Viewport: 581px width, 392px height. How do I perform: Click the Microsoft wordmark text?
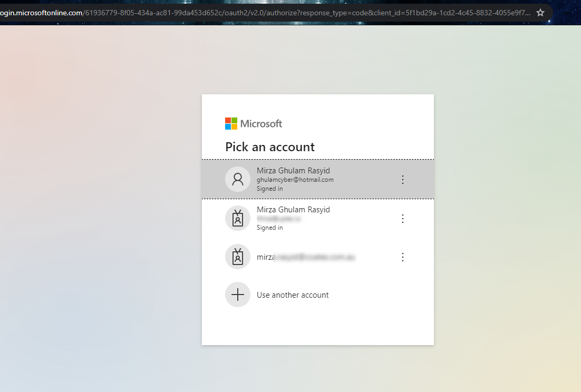(x=261, y=124)
